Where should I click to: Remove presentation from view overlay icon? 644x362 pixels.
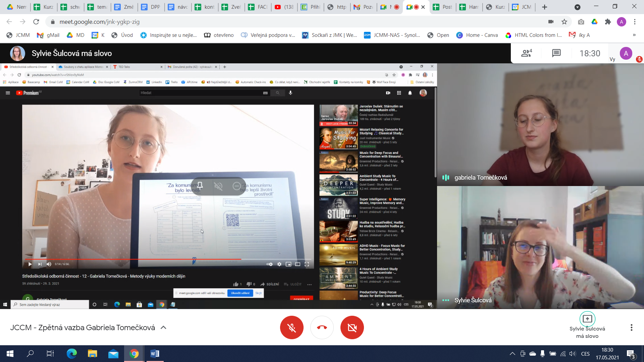236,186
